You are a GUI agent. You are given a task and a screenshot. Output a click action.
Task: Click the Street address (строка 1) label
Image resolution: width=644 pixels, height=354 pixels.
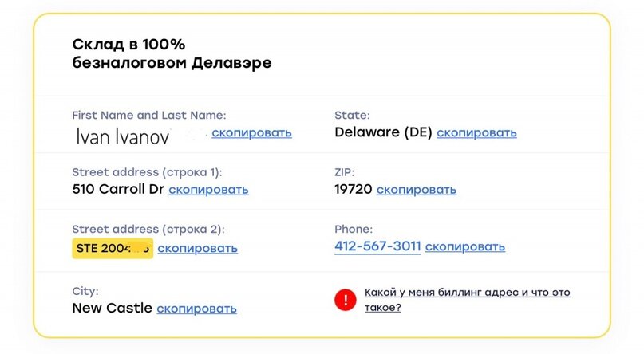(x=147, y=172)
